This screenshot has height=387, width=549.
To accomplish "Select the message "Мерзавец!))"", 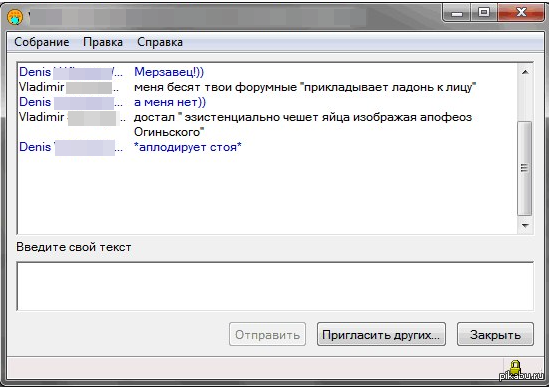I will [169, 72].
